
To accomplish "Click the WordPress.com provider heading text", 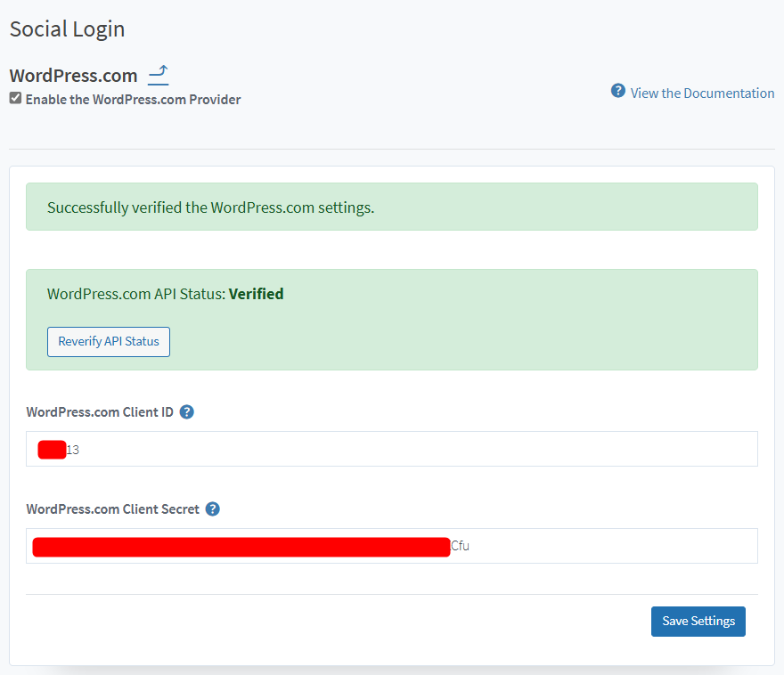I will (73, 76).
